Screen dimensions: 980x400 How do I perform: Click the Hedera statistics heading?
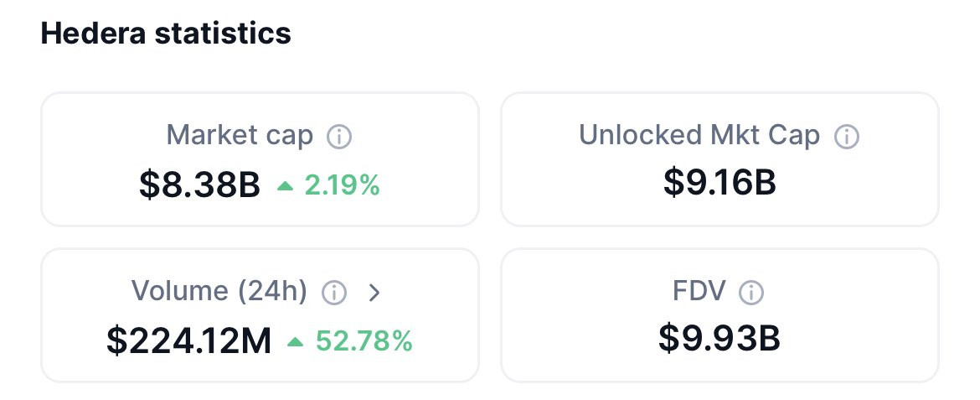(166, 34)
